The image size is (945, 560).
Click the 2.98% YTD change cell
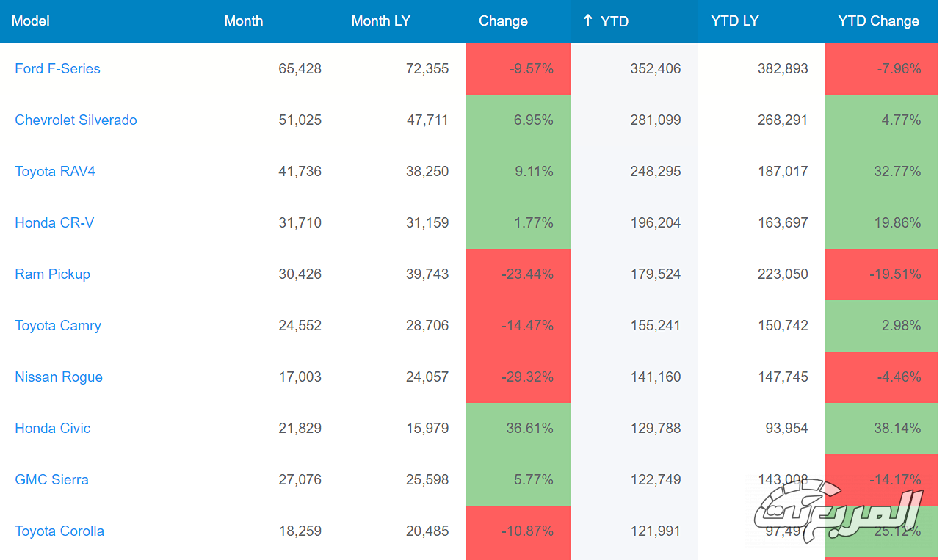click(x=882, y=326)
